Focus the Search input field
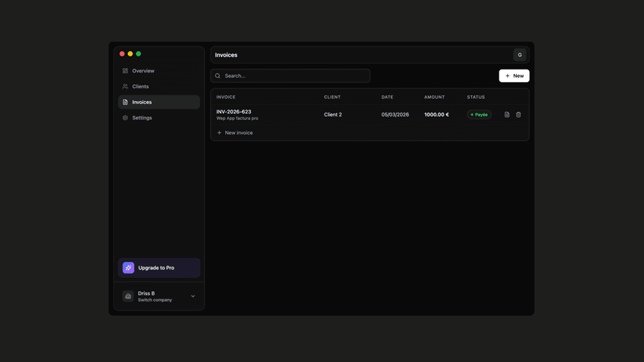 [x=294, y=76]
